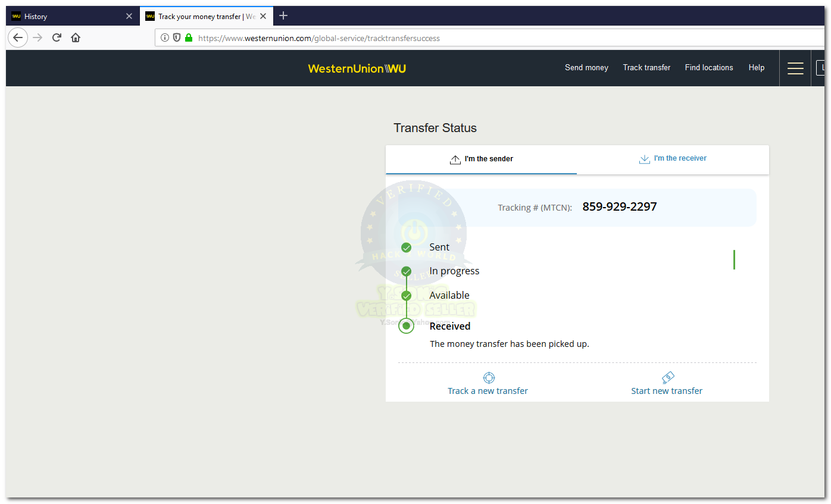Click the Track a new transfer link
Image resolution: width=831 pixels, height=504 pixels.
pyautogui.click(x=488, y=391)
